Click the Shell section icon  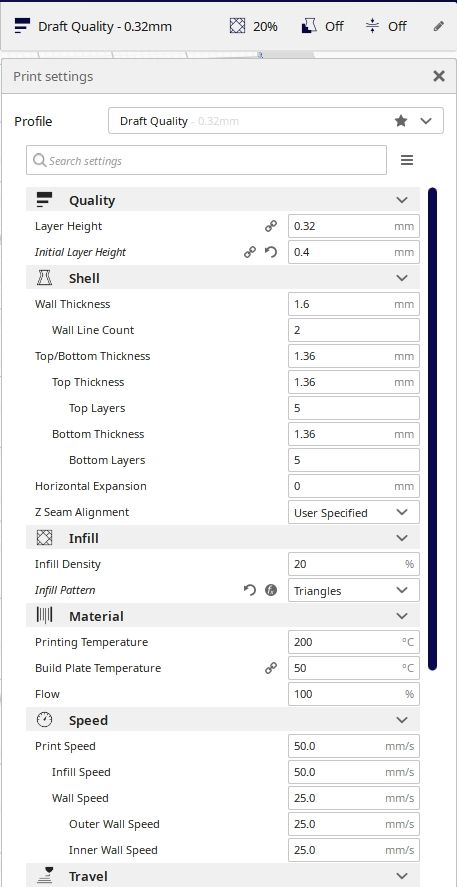pyautogui.click(x=44, y=278)
